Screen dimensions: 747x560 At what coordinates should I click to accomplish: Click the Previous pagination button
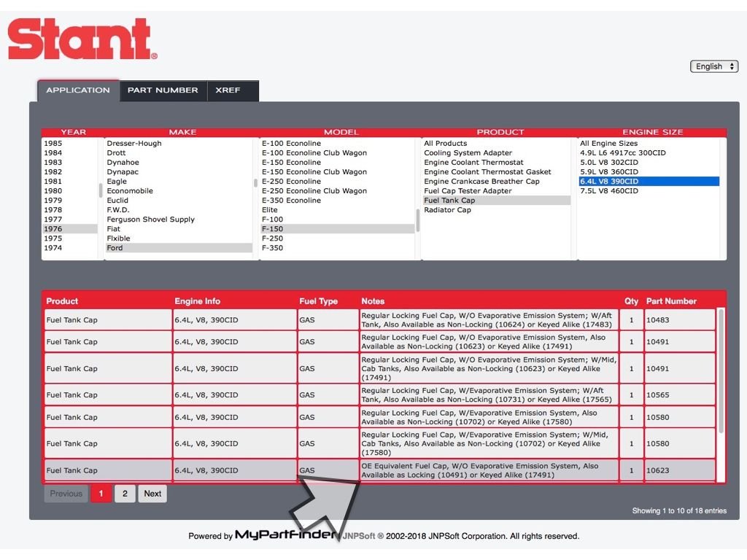66,494
